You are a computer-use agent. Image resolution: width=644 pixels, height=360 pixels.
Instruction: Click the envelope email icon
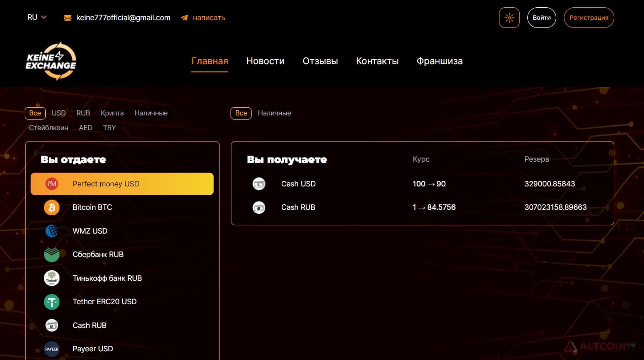pos(68,18)
